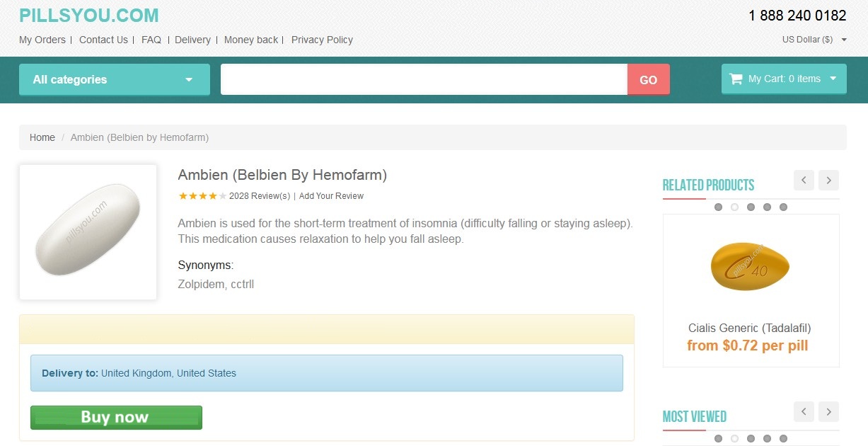This screenshot has width=868, height=446.
Task: Open My Orders page
Action: point(42,40)
